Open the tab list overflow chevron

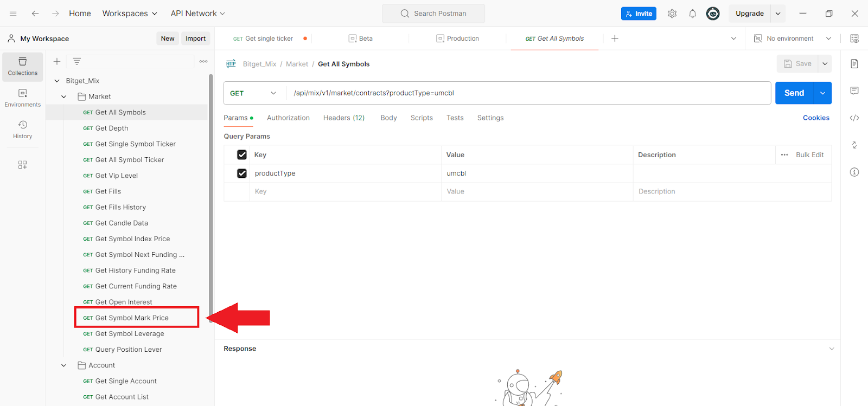(x=733, y=38)
